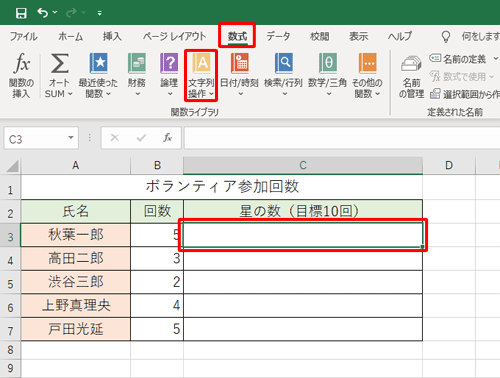Viewport: 500px width, 378px height.
Task: Click the formula bar insert function fx button
Action: [x=168, y=138]
